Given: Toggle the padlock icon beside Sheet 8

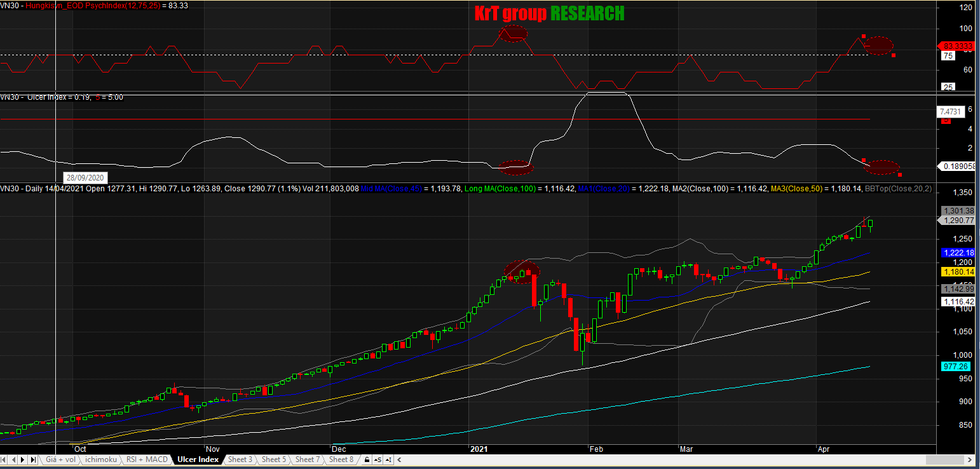Looking at the screenshot, I should (367, 459).
